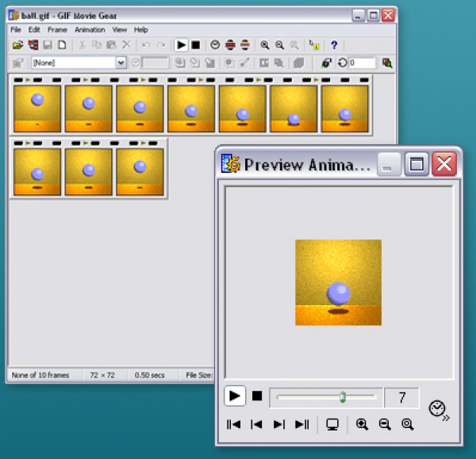Step to next frame in preview

279,425
